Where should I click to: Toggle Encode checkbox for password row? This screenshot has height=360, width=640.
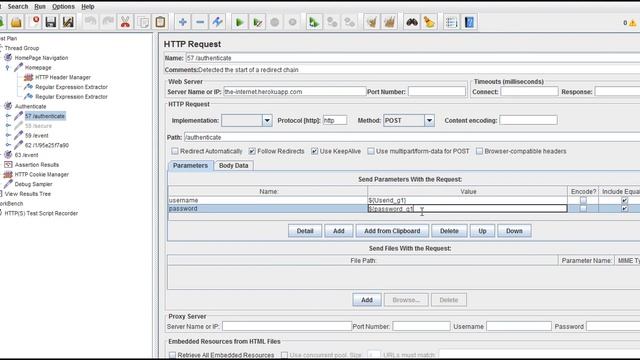coord(583,209)
